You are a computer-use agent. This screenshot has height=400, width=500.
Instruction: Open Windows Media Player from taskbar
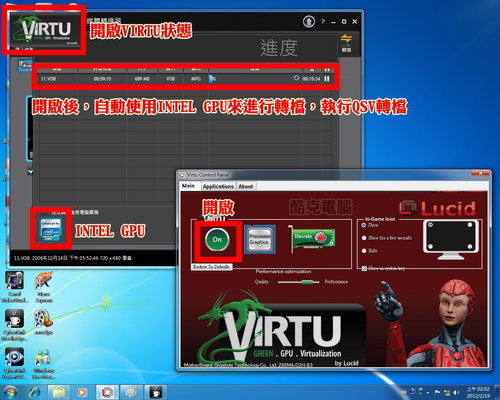[x=82, y=392]
